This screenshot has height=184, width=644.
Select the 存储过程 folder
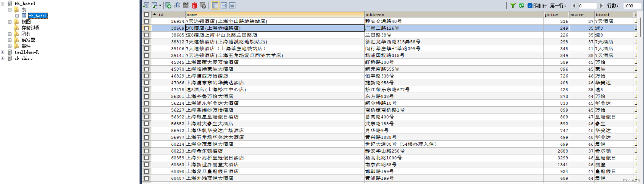tap(31, 28)
